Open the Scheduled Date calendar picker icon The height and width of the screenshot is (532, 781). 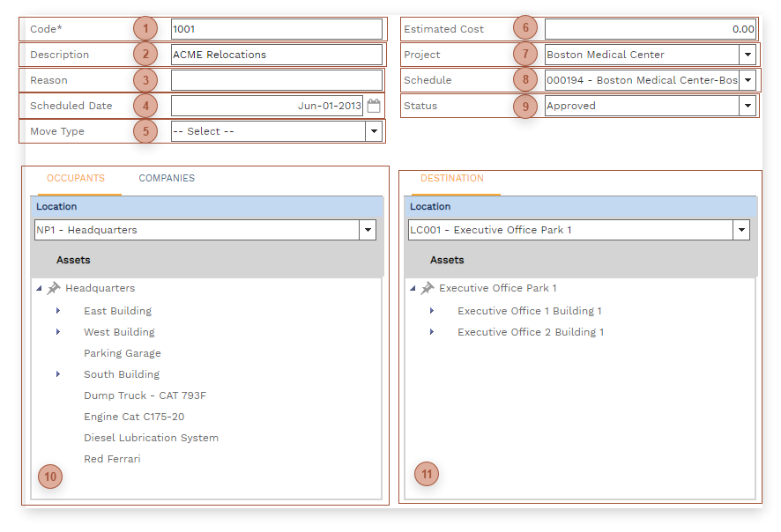pos(374,106)
